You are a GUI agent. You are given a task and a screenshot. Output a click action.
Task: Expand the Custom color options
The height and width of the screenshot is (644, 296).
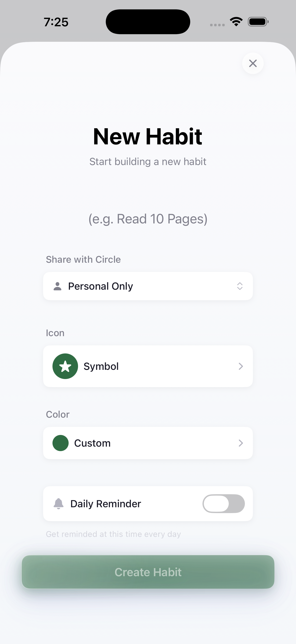[x=148, y=443]
